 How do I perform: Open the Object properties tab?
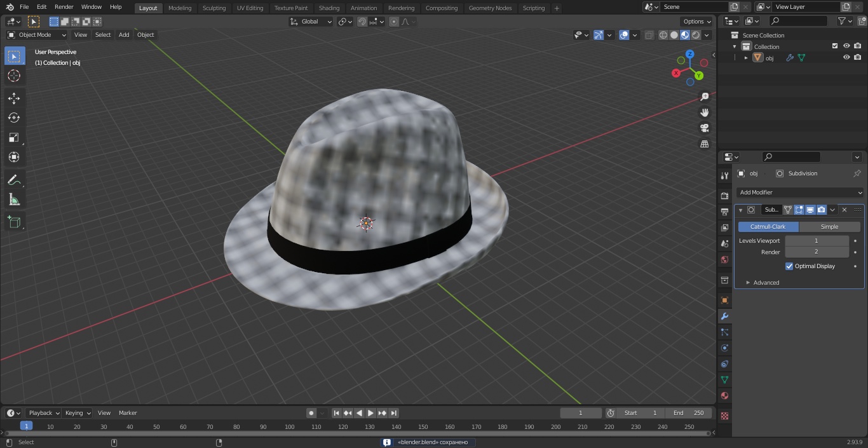tap(724, 300)
